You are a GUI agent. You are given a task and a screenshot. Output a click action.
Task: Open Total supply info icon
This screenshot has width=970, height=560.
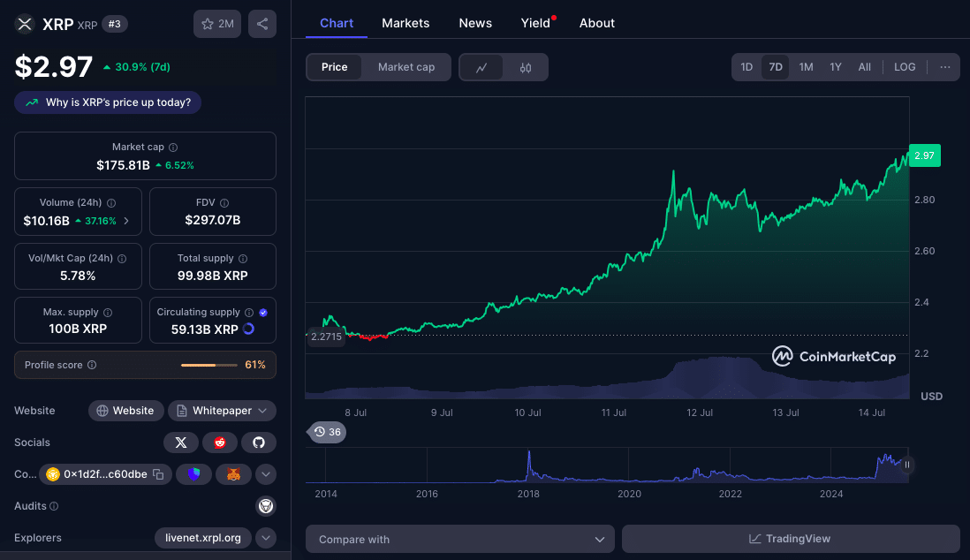click(x=243, y=259)
